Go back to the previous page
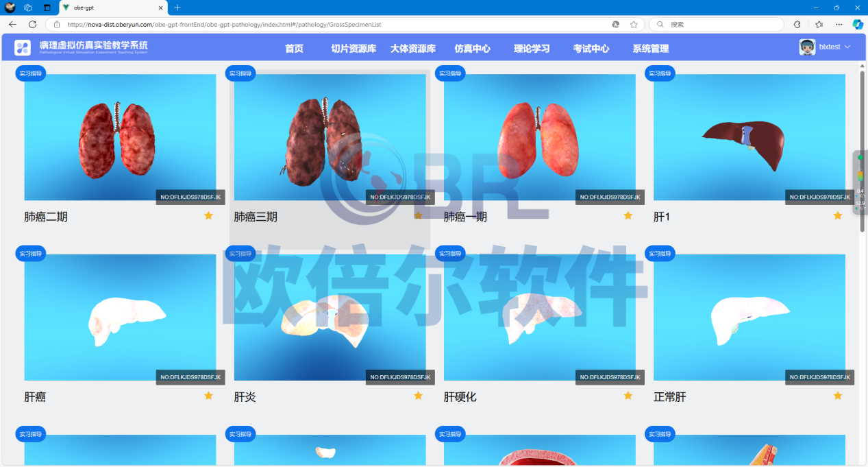Image resolution: width=868 pixels, height=467 pixels. pos(12,24)
